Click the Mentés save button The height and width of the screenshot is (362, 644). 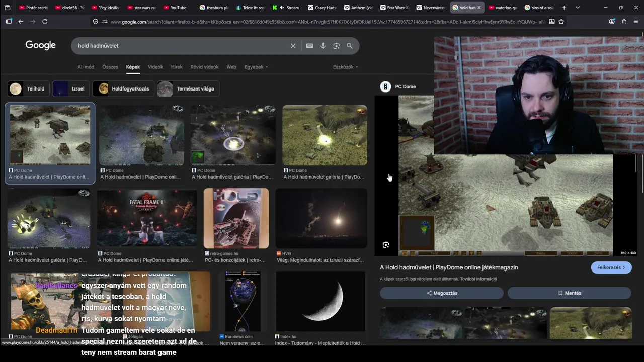point(569,293)
